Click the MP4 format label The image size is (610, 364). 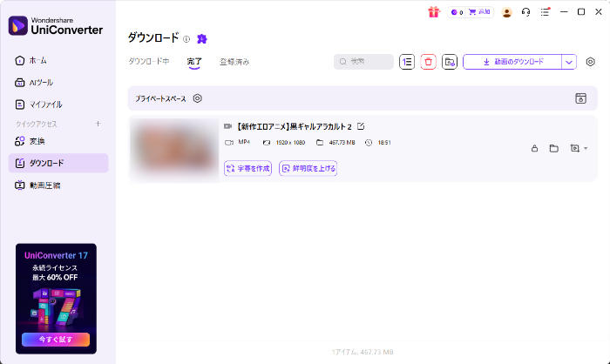(x=244, y=142)
